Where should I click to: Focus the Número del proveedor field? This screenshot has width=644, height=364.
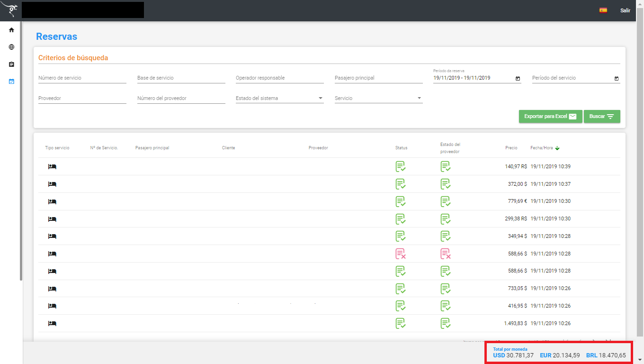[x=181, y=99]
